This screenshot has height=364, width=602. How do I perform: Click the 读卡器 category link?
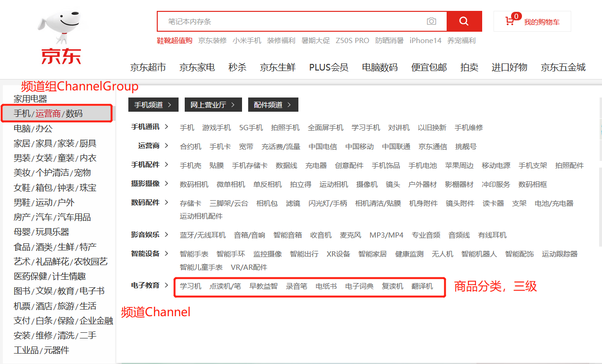(493, 204)
